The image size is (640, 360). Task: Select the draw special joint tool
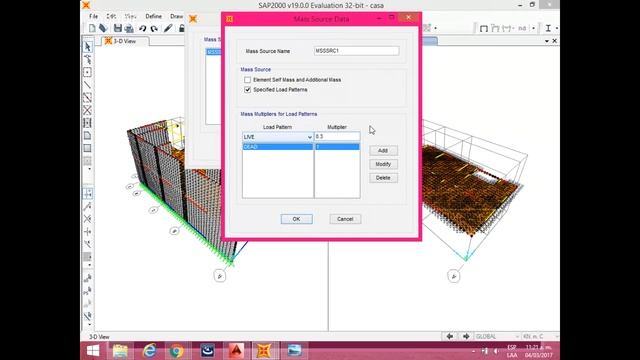click(87, 72)
